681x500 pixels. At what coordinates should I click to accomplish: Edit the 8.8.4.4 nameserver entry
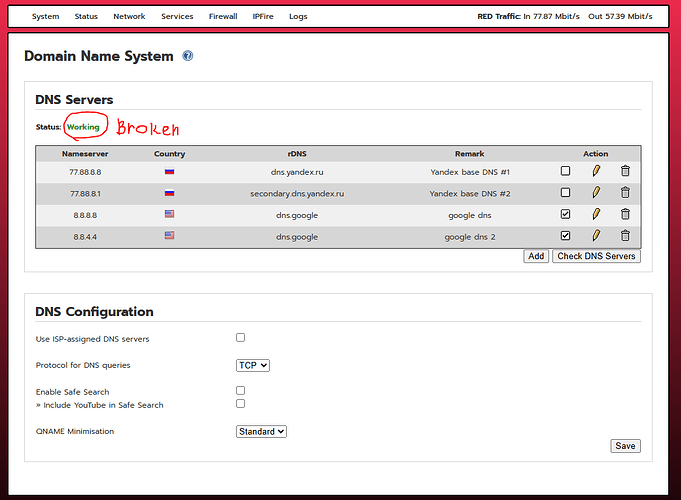[596, 236]
